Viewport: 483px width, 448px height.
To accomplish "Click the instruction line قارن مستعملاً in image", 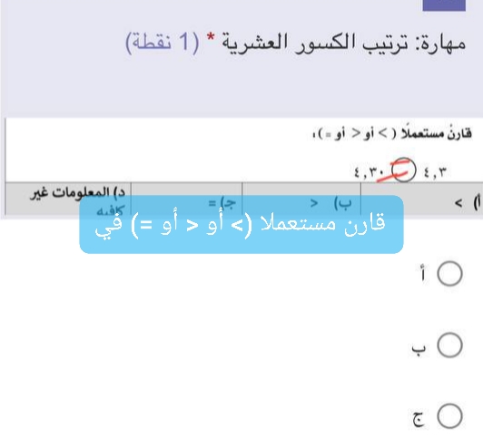I will click(x=392, y=134).
